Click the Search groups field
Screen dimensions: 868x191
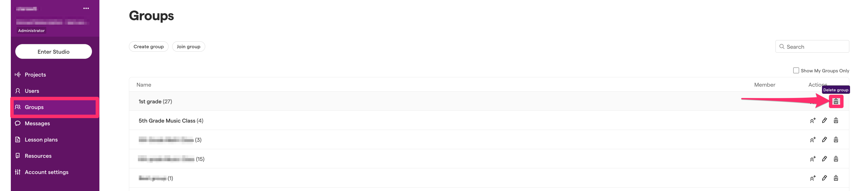pyautogui.click(x=812, y=47)
